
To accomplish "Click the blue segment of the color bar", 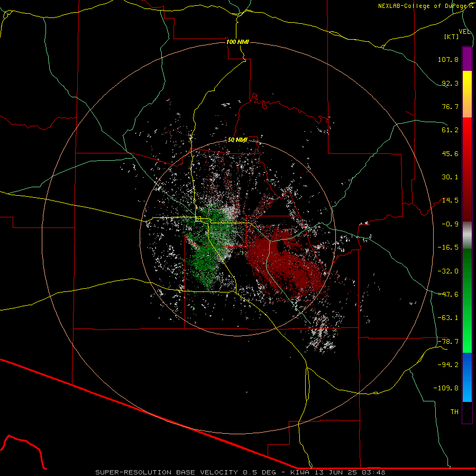I will point(467,377).
